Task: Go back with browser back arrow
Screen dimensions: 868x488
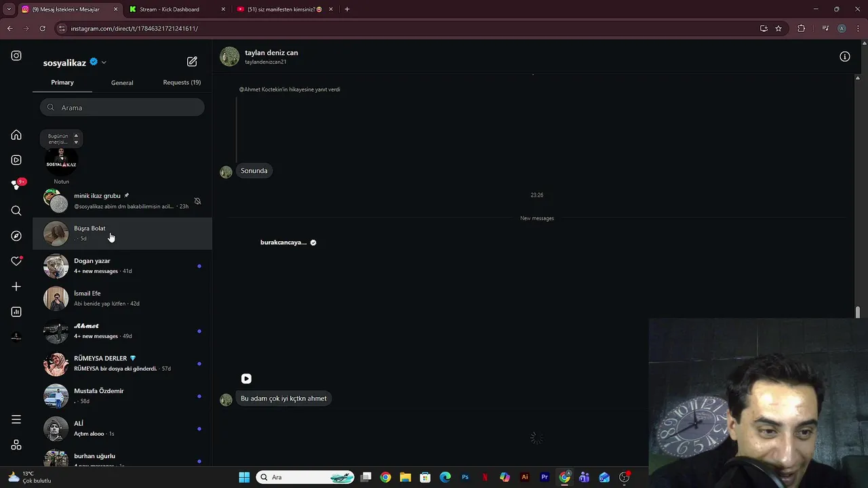Action: (x=9, y=28)
